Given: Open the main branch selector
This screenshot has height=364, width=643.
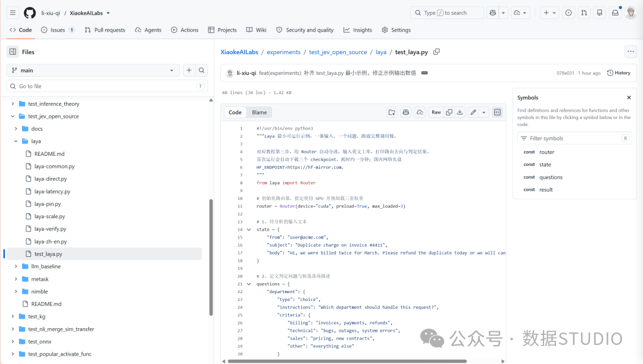Looking at the screenshot, I should pos(93,70).
